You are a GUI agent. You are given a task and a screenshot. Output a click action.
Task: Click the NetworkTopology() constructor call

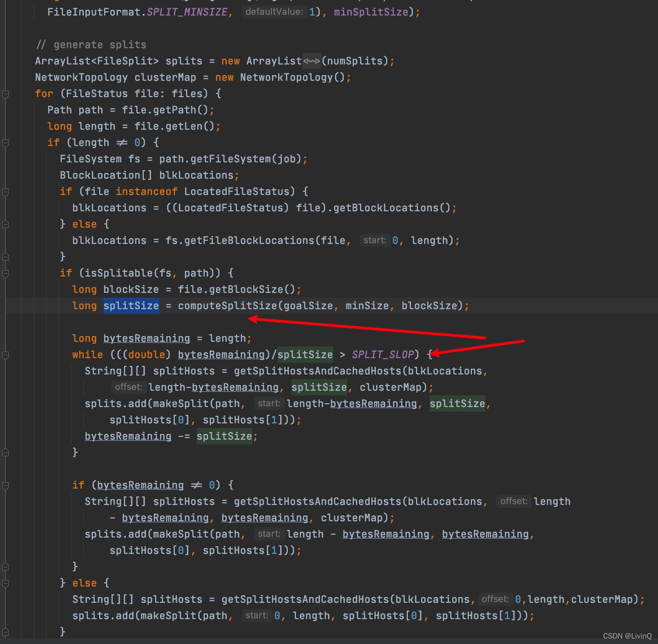[292, 77]
